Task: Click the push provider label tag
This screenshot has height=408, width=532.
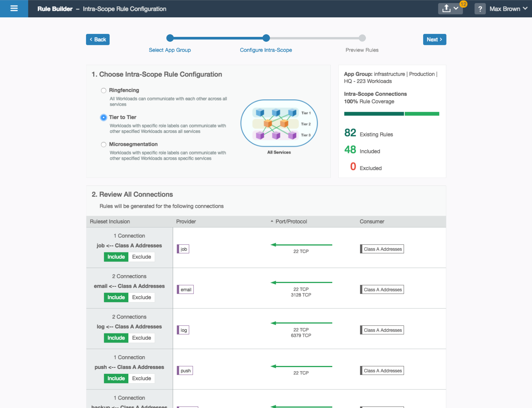Action: (x=185, y=371)
